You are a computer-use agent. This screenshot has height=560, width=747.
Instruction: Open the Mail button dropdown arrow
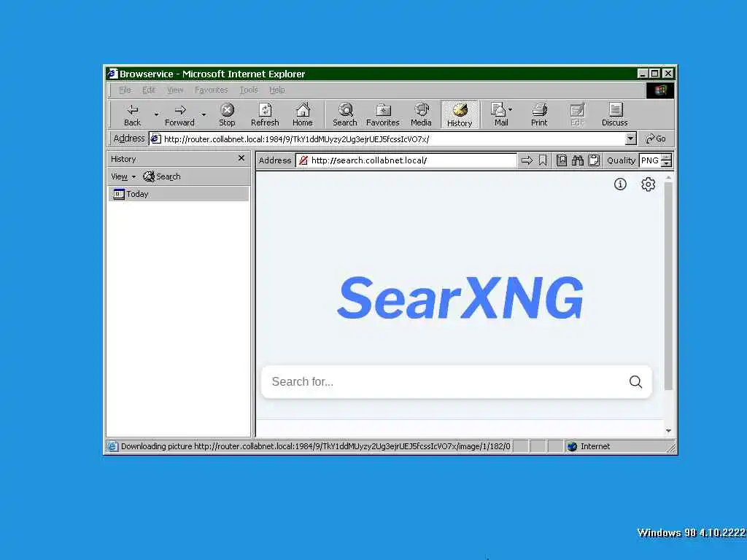coord(510,109)
